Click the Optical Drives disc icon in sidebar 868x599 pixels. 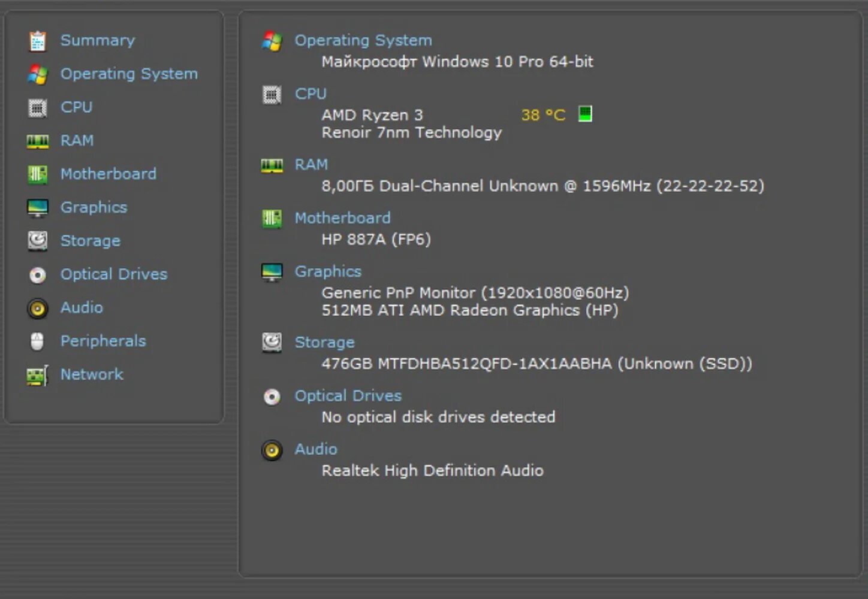[x=37, y=275]
